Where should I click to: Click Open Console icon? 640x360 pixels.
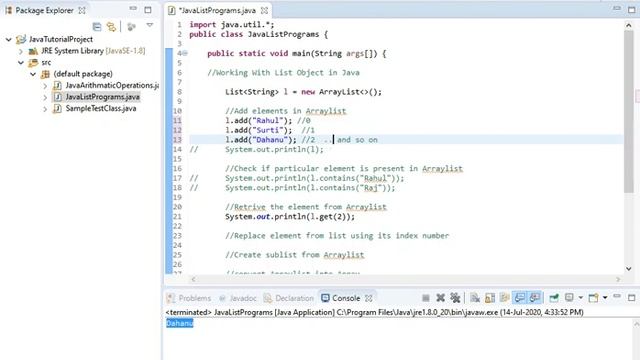pos(593,298)
